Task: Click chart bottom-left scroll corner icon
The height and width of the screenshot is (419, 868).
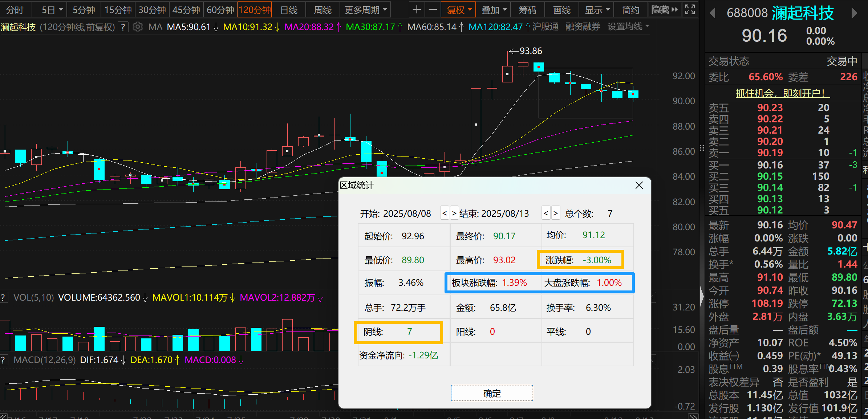Action: click(3, 416)
